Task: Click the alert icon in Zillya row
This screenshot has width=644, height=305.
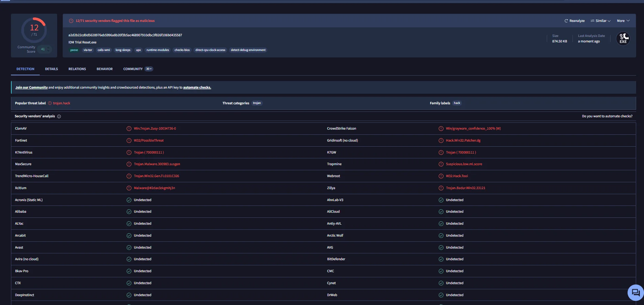Action: coord(441,188)
